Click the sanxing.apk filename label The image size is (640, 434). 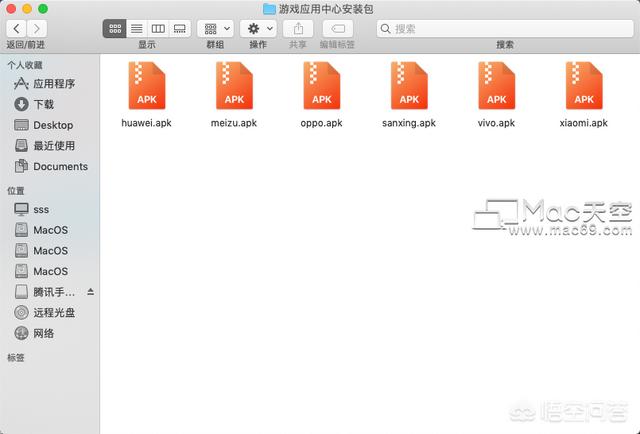coord(409,123)
